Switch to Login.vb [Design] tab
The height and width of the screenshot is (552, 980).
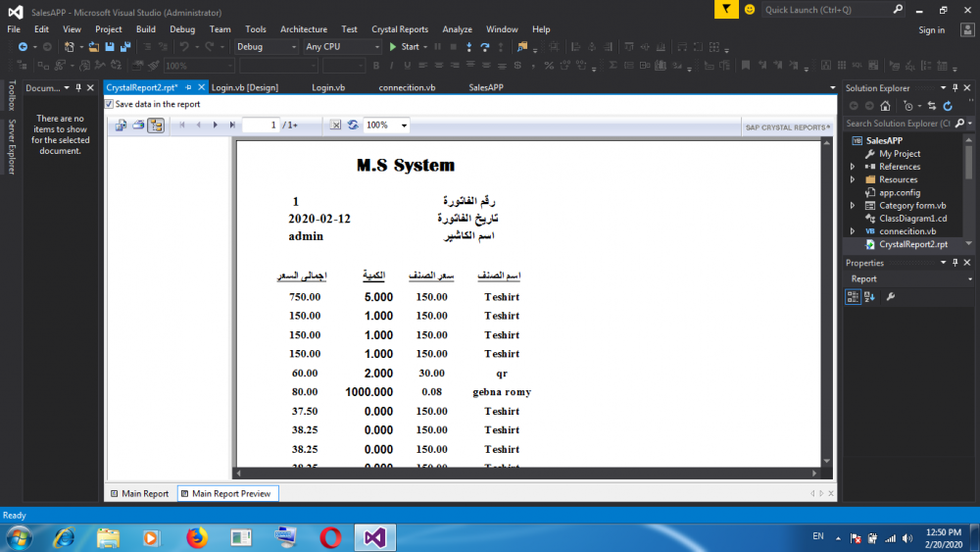click(x=245, y=87)
